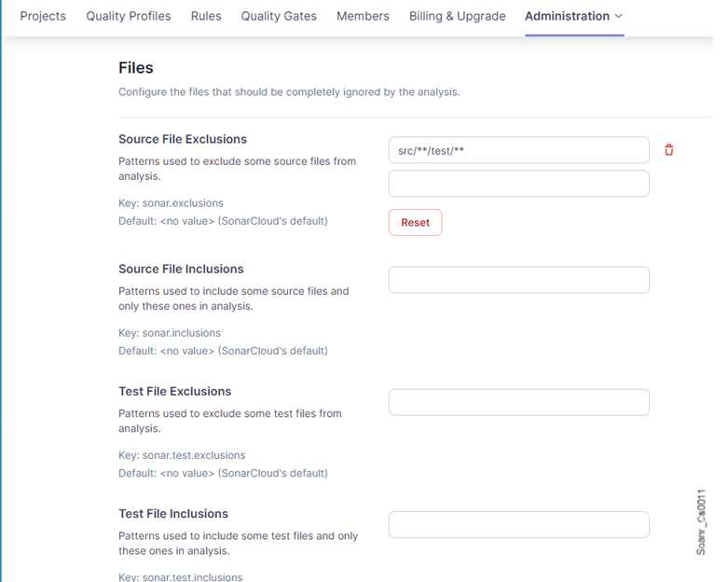Click the Files section heading
Screen dimensions: 728x582
[x=136, y=67]
